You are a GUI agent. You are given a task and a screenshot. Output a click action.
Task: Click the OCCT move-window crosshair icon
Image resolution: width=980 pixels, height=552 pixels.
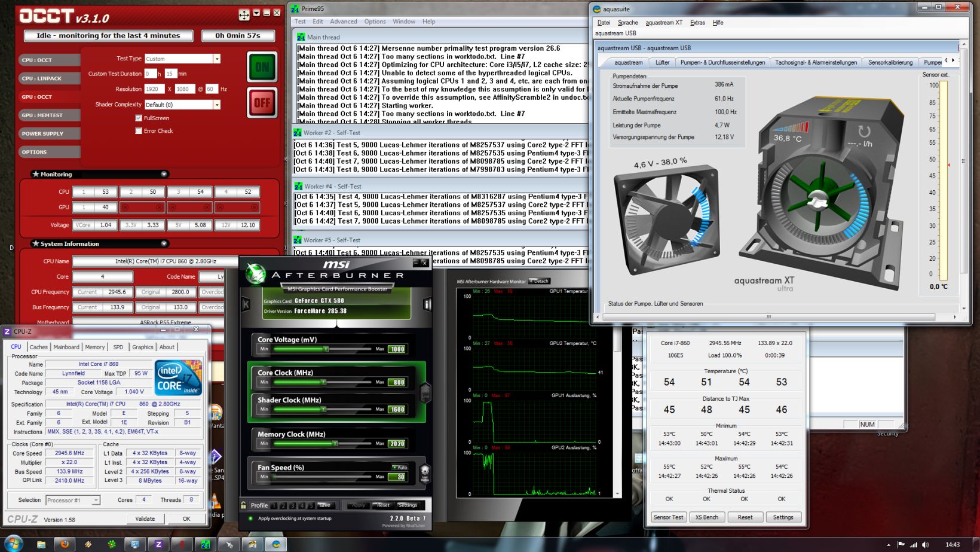(244, 14)
